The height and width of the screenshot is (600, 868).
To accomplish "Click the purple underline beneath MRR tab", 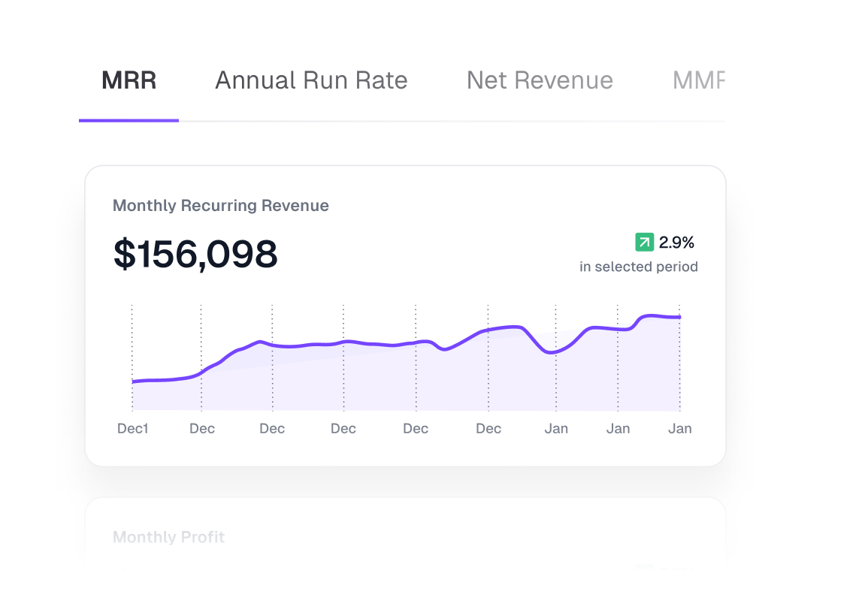I will pyautogui.click(x=129, y=120).
